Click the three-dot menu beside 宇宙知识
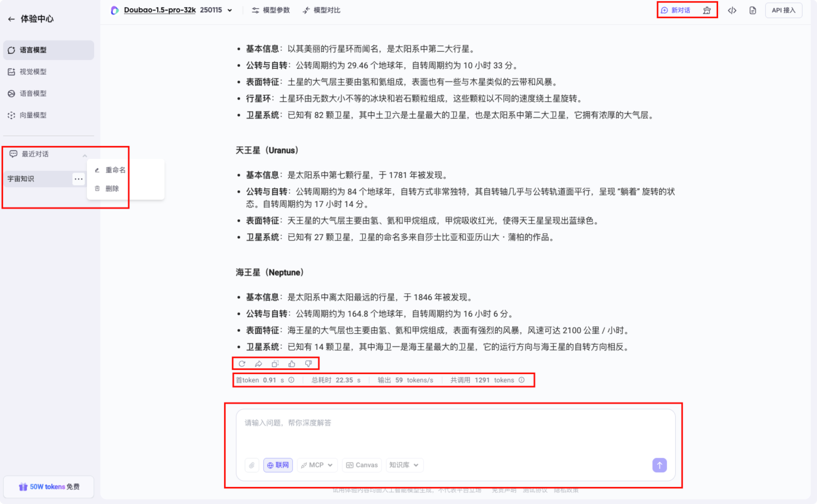817x504 pixels. coord(79,179)
